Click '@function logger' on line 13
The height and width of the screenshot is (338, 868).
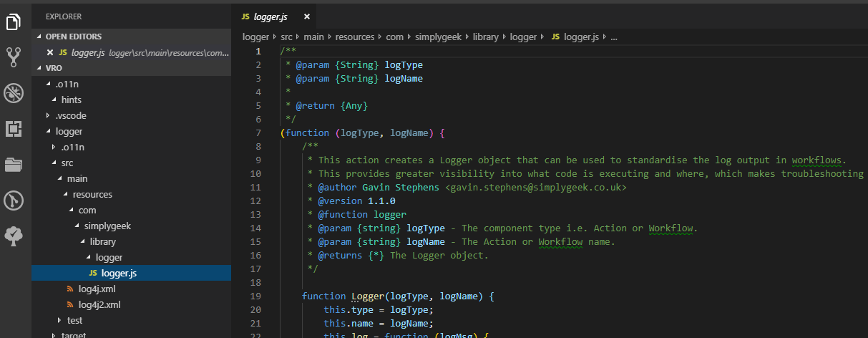(x=362, y=215)
